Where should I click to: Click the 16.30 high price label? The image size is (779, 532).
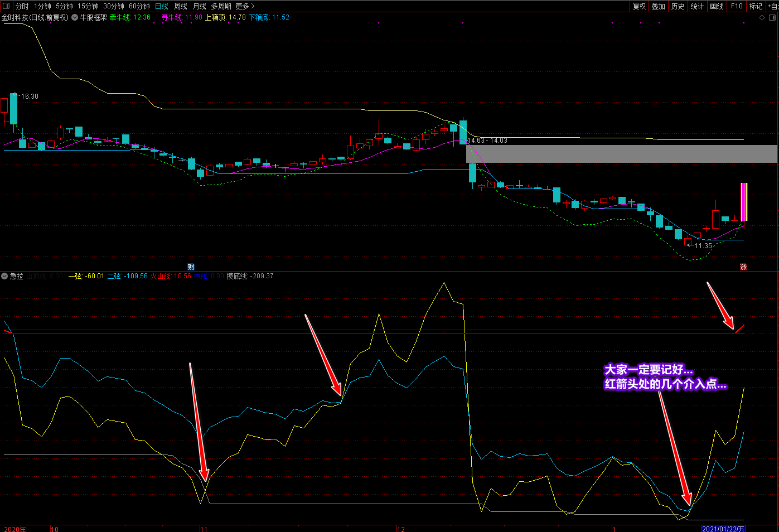pos(30,96)
